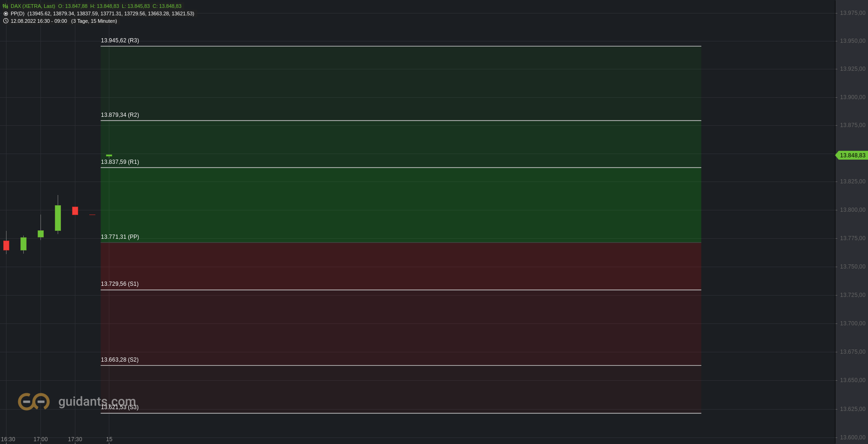The height and width of the screenshot is (444, 868).
Task: Click the green current price tag 13.848,83
Action: (x=851, y=155)
